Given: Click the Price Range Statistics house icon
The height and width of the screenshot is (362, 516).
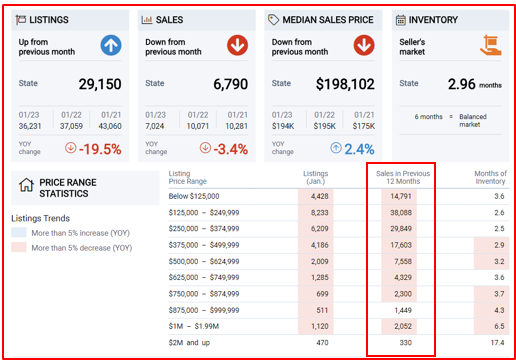Looking at the screenshot, I should click(x=26, y=185).
